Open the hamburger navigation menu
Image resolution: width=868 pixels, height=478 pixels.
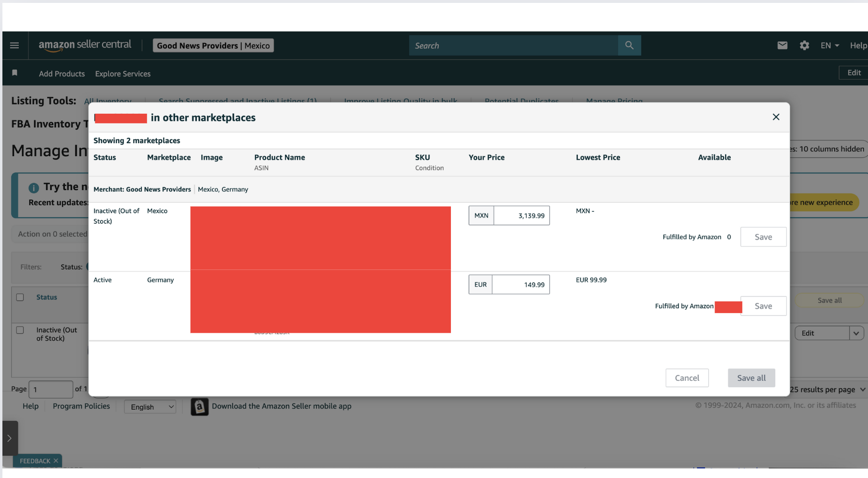pyautogui.click(x=15, y=45)
